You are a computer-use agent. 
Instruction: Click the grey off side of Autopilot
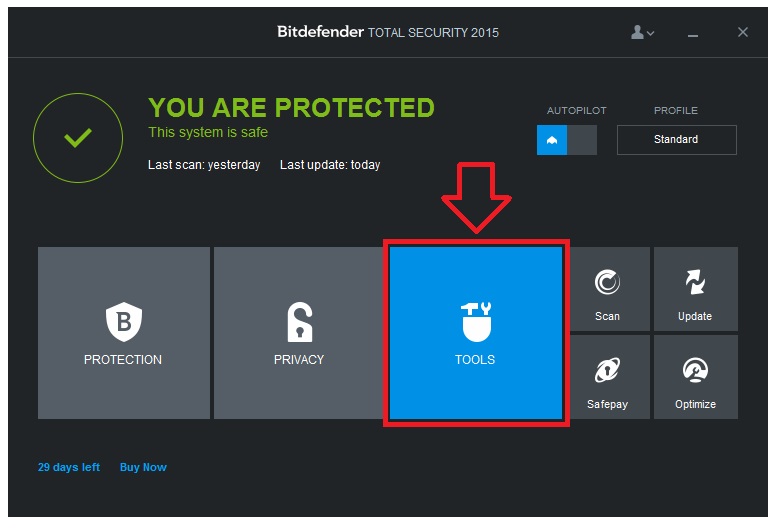click(x=582, y=140)
